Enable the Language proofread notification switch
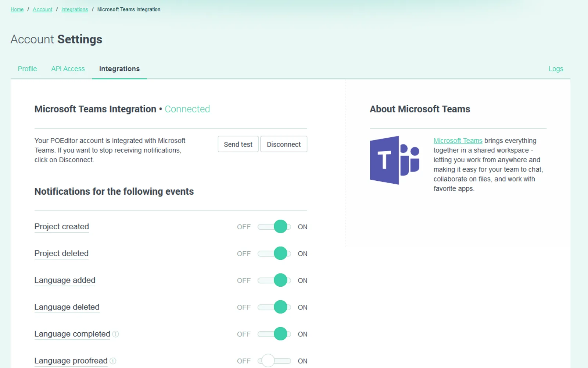Viewport: 588px width, 368px height. pos(274,361)
